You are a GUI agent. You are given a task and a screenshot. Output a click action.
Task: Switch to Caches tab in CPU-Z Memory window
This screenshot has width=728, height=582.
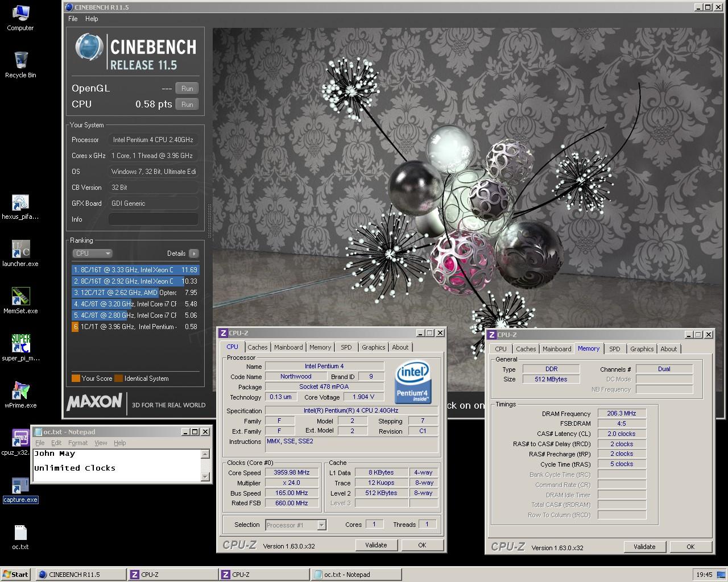(526, 349)
